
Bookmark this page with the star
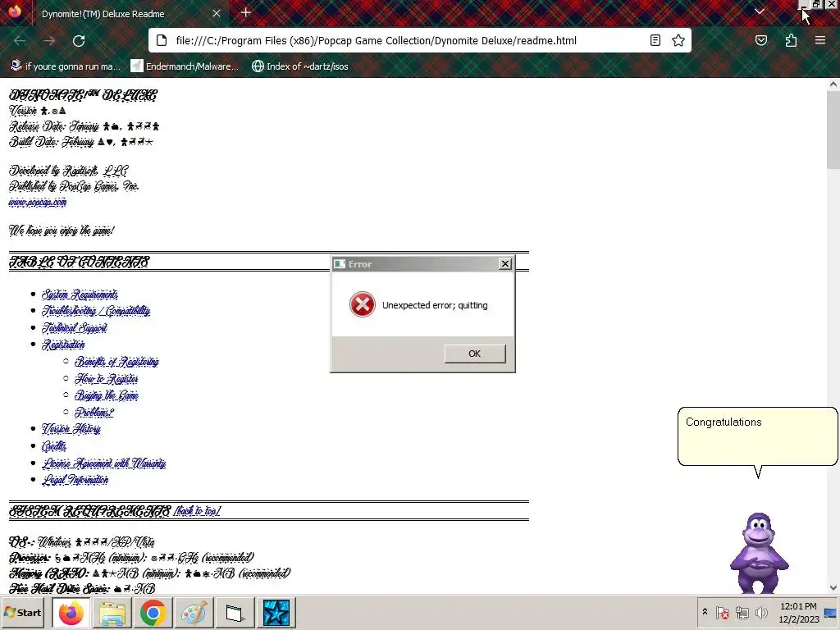[678, 41]
